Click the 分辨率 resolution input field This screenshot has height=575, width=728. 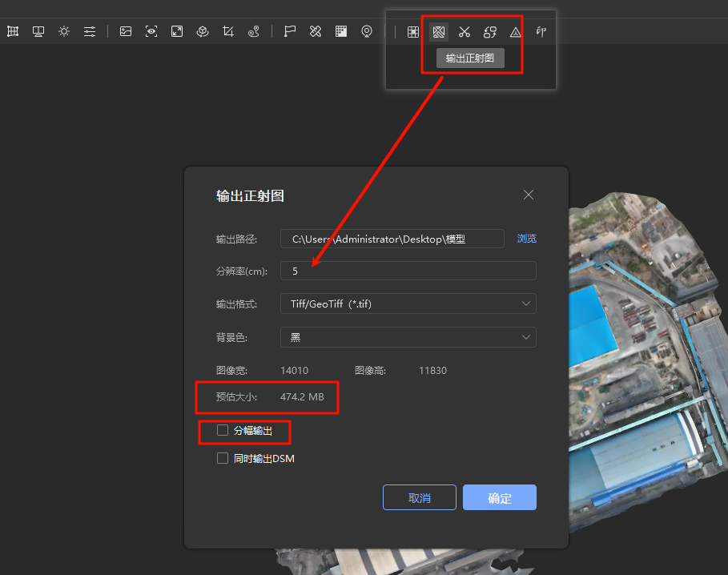[408, 271]
